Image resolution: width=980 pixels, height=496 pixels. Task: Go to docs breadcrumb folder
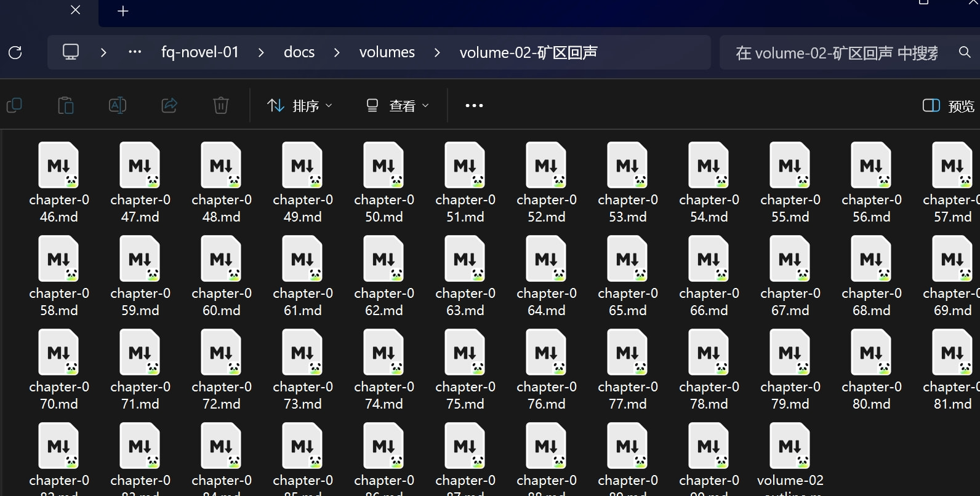[299, 52]
